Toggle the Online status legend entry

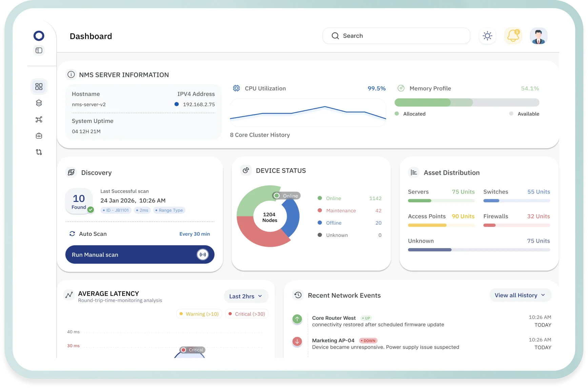349,198
